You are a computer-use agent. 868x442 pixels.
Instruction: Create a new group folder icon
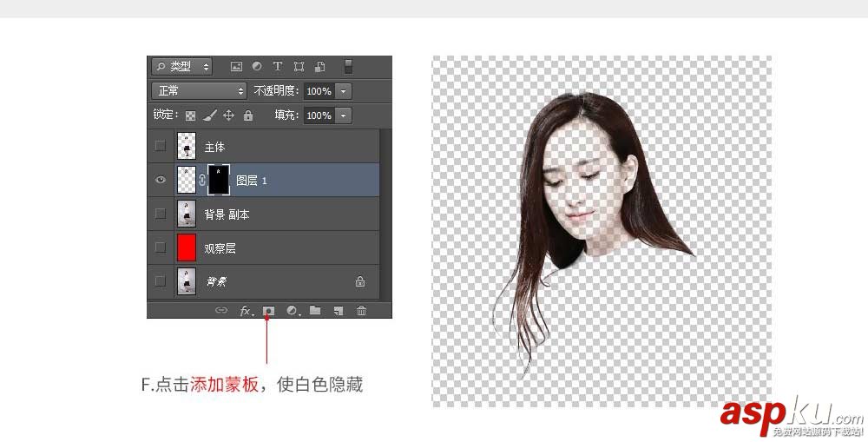click(315, 310)
